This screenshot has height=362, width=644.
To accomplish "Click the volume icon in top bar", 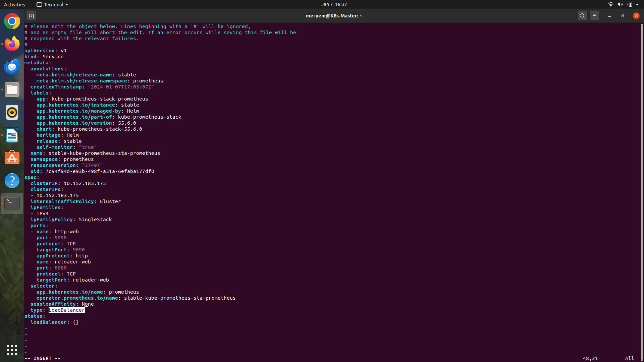I will click(620, 4).
